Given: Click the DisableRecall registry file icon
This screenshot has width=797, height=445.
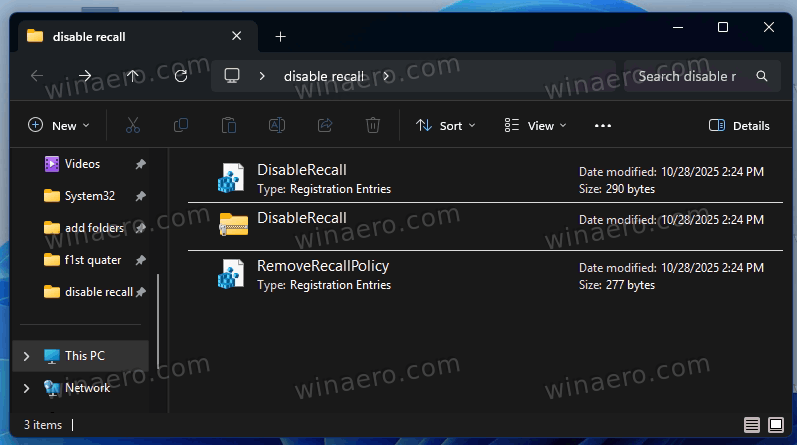Looking at the screenshot, I should click(x=231, y=178).
